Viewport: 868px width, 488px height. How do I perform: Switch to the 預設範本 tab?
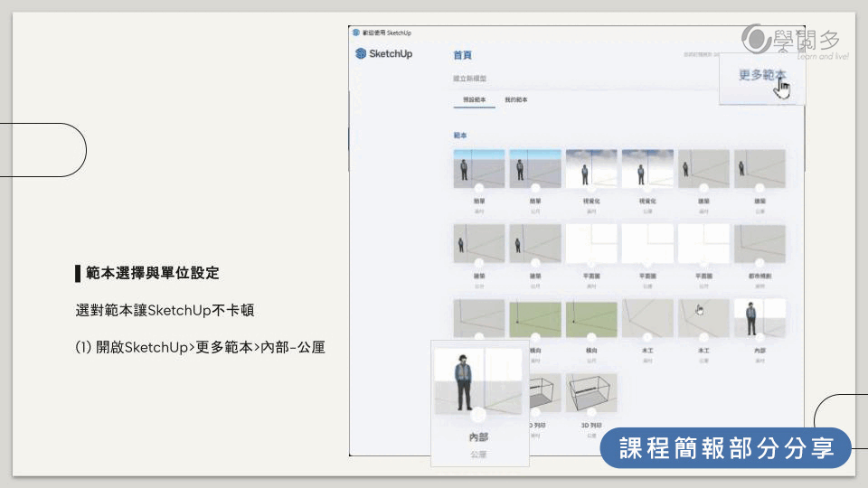[x=475, y=99]
